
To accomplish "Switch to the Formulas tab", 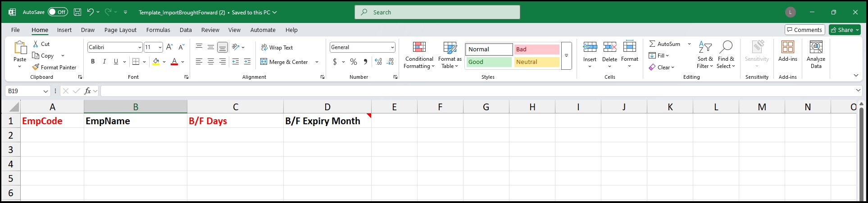I will (158, 30).
